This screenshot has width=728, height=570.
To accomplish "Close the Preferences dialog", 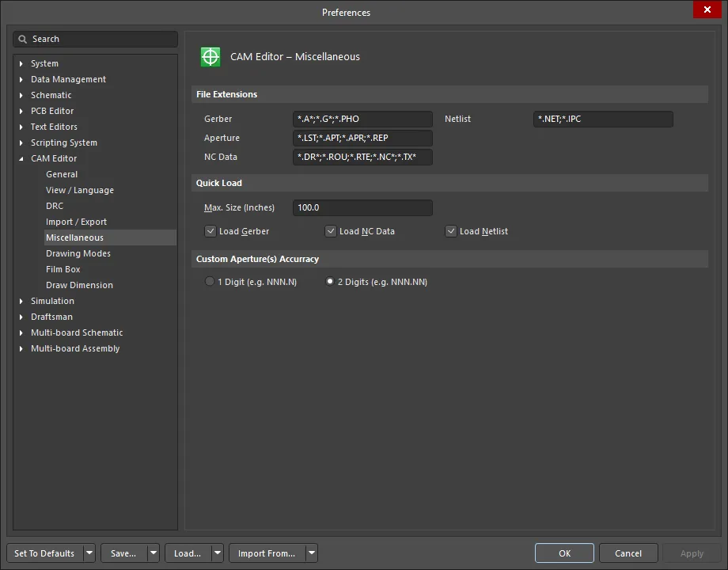I will tap(707, 9).
